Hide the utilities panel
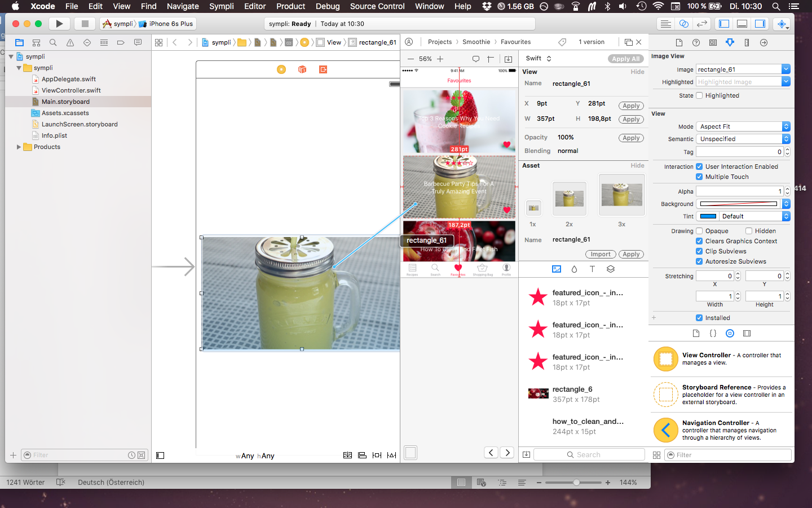Screen dimensions: 812x508 (760, 24)
